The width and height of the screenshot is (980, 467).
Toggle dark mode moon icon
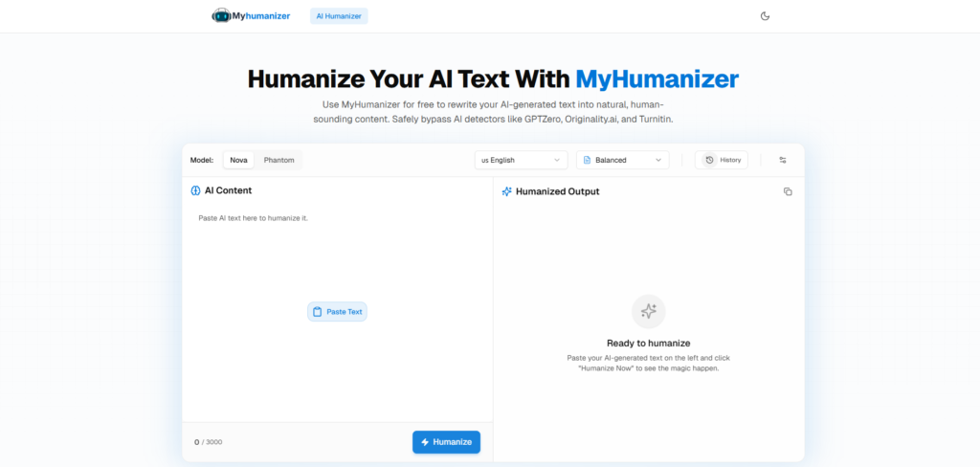click(x=765, y=16)
